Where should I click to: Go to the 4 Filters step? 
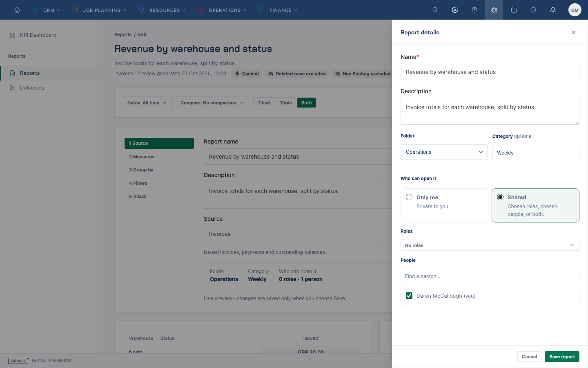[159, 183]
